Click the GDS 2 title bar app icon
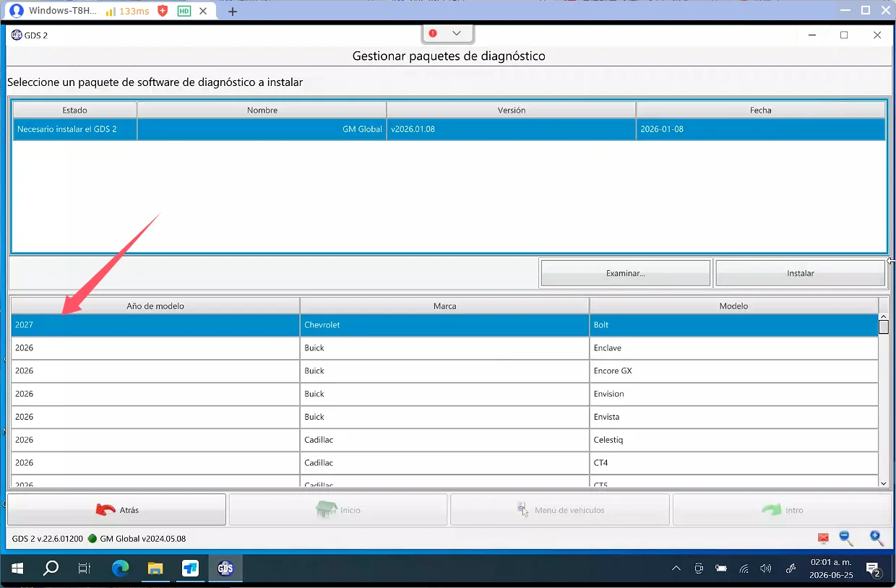 (17, 35)
